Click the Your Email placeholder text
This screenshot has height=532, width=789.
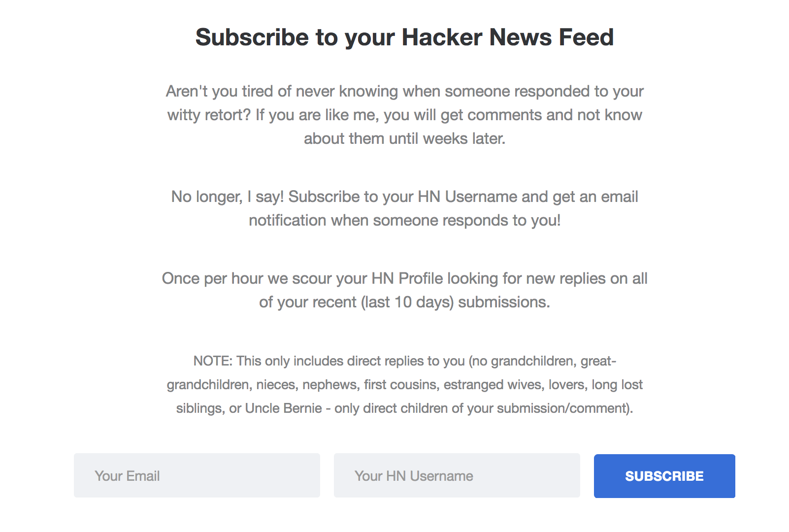127,475
